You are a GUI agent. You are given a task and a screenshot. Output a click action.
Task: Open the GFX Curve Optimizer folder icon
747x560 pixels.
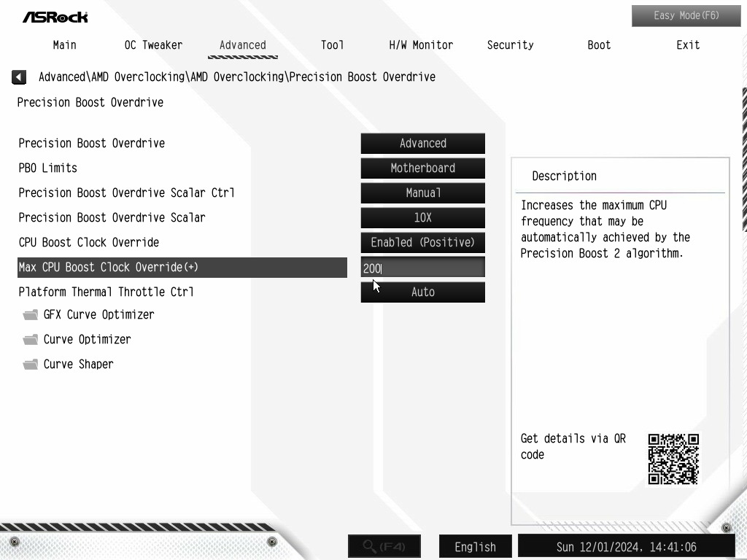tap(31, 315)
